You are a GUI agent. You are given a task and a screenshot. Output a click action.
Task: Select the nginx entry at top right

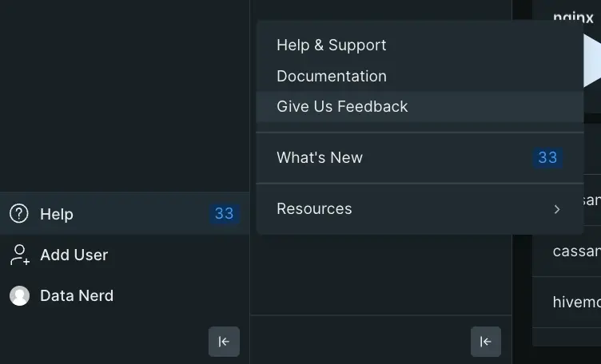573,16
